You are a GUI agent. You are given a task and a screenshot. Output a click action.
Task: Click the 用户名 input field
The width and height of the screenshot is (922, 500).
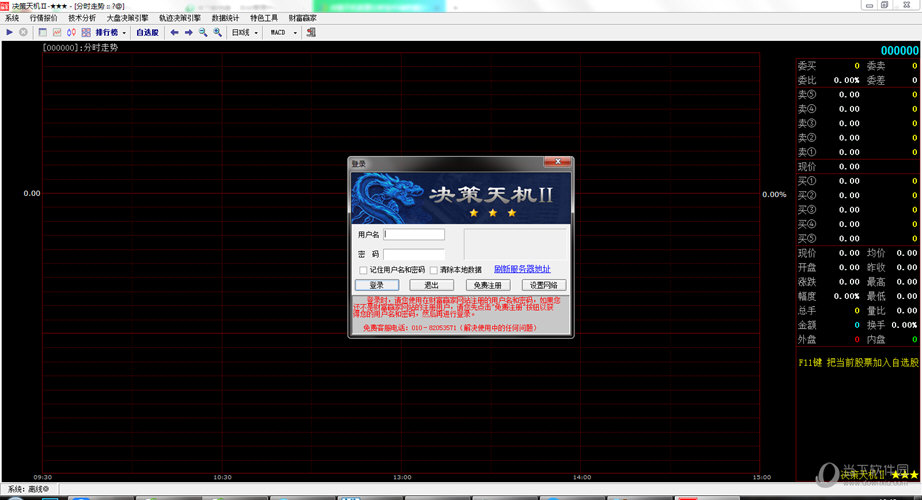(x=414, y=234)
